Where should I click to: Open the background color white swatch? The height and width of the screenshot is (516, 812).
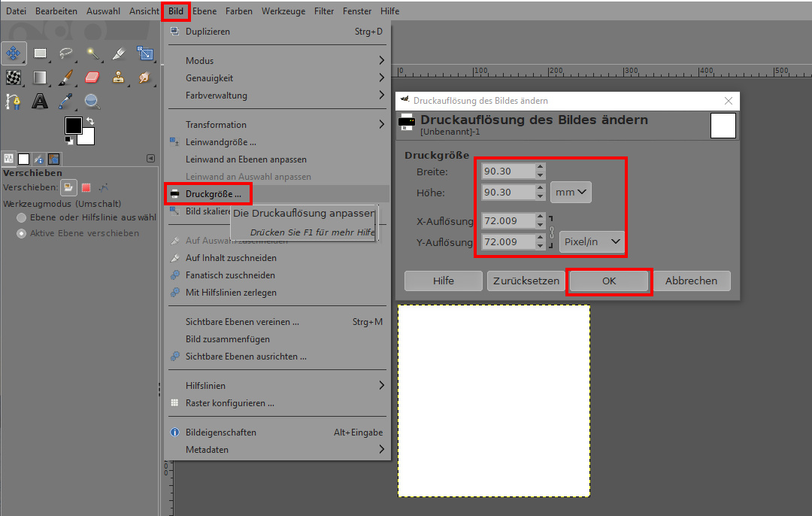tap(86, 137)
